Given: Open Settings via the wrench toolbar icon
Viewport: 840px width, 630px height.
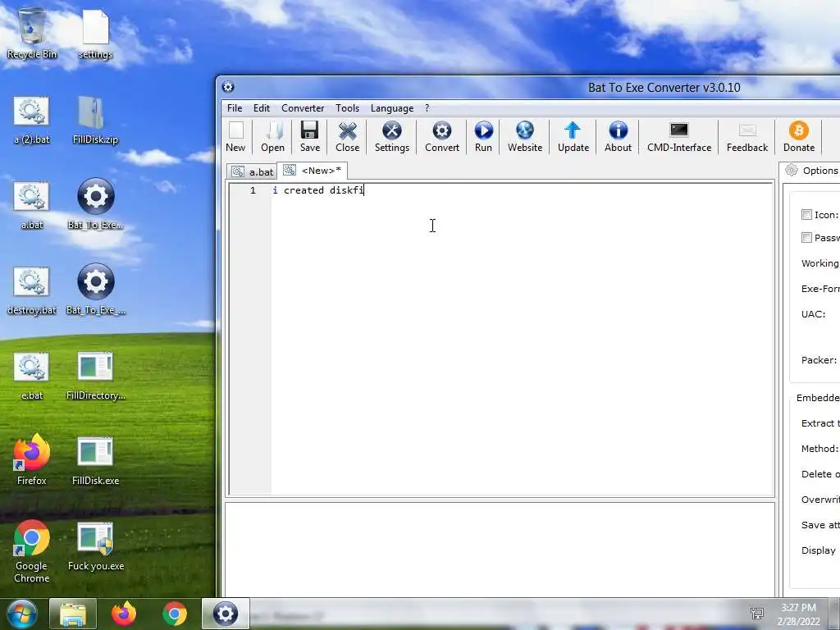Looking at the screenshot, I should [x=391, y=137].
